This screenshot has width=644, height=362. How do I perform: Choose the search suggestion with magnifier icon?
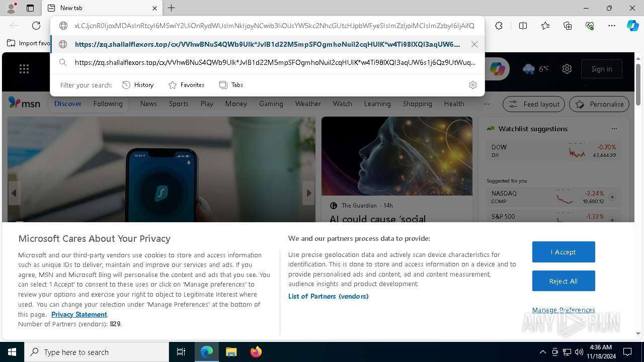coord(268,62)
